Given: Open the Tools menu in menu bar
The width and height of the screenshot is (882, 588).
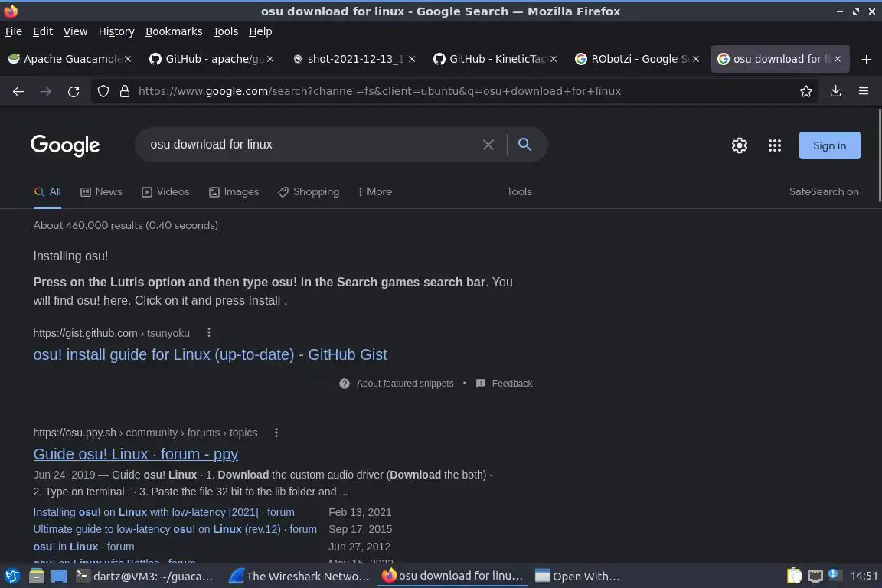Looking at the screenshot, I should tap(226, 31).
